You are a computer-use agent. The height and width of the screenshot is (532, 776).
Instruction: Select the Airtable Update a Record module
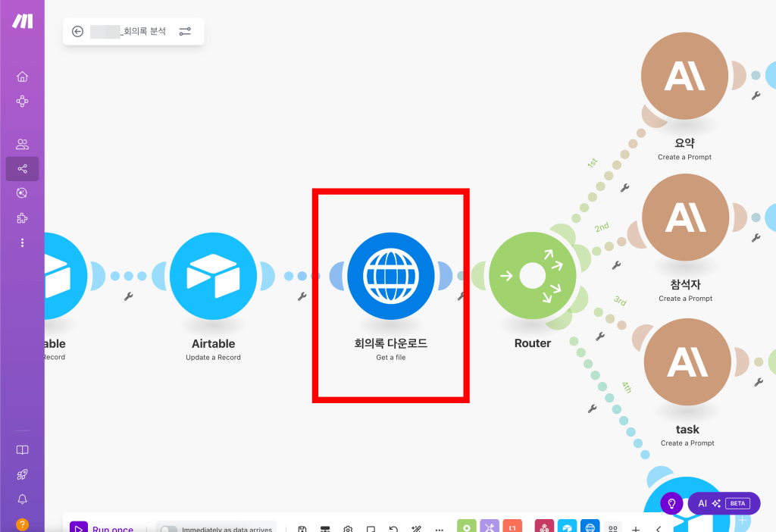212,275
